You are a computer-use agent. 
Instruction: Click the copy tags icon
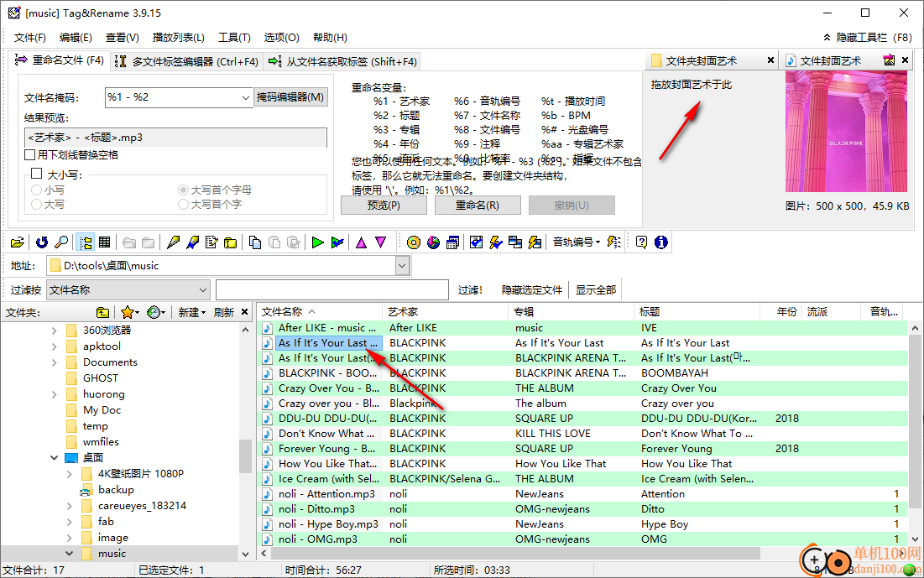(255, 242)
